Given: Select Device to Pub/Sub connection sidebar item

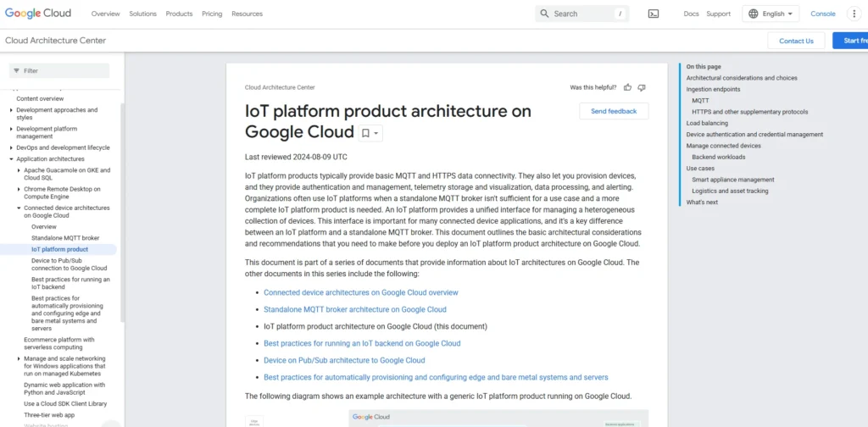Looking at the screenshot, I should [x=70, y=264].
